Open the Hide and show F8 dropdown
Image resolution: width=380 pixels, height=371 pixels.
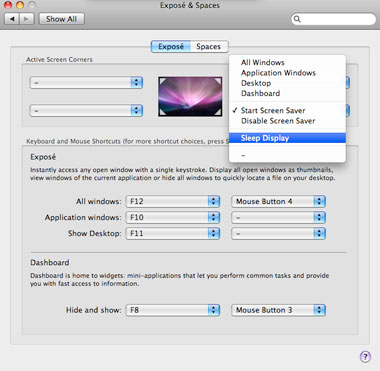[x=173, y=310]
